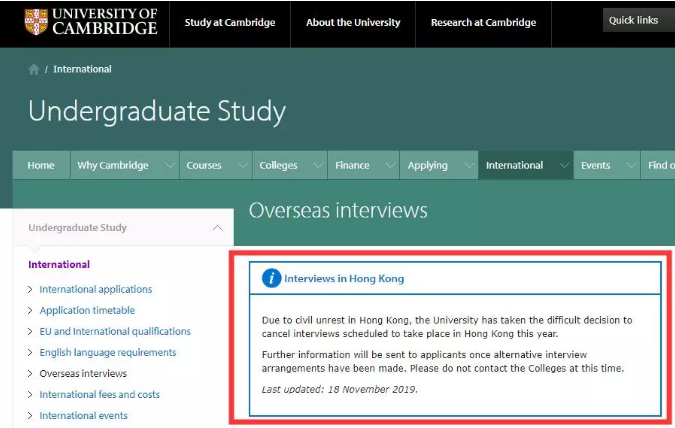Viewport: 675px width, 428px height.
Task: Open the Application timetable link
Action: pyautogui.click(x=87, y=310)
